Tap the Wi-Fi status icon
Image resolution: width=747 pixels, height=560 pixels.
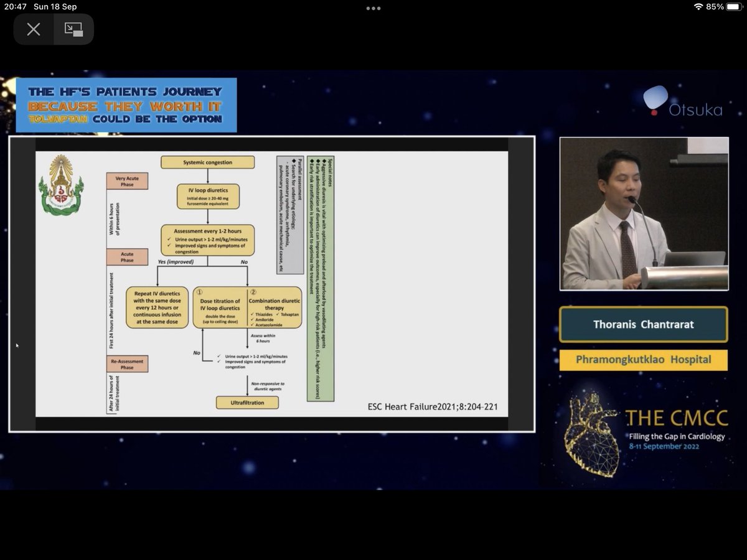point(698,7)
